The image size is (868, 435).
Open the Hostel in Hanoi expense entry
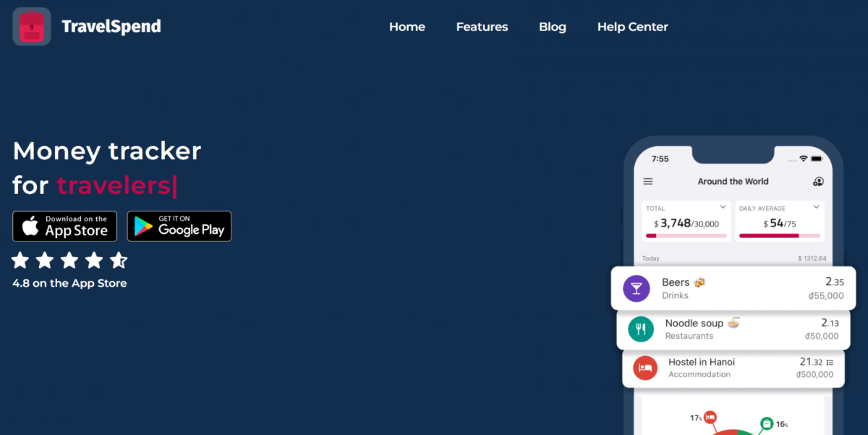click(x=733, y=368)
